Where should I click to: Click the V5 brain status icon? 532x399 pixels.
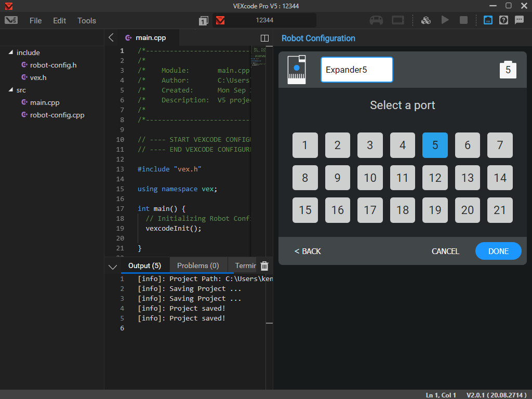[x=397, y=20]
